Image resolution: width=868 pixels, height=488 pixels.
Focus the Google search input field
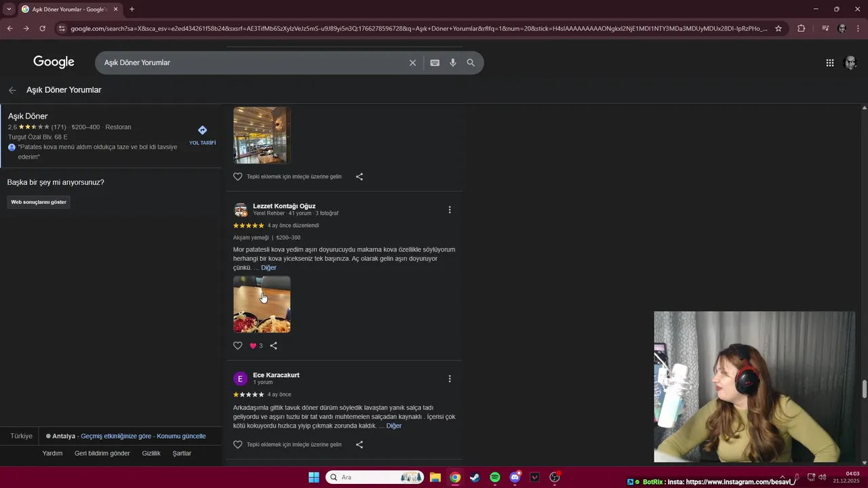(251, 62)
